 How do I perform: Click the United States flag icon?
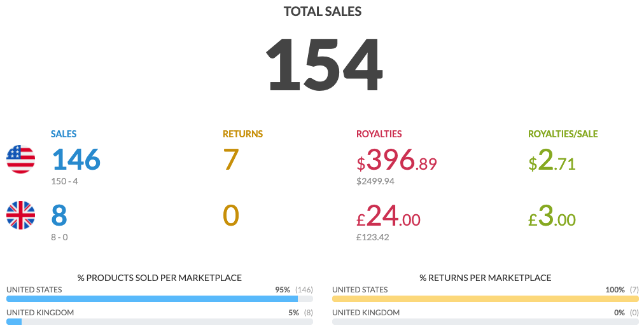(20, 160)
